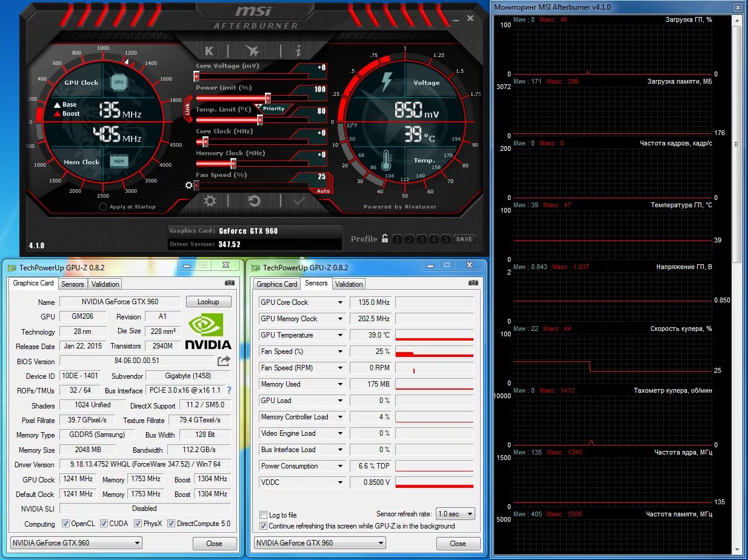The width and height of the screenshot is (748, 560).
Task: Switch to Validation tab in right GPU-Z window
Action: coord(349,284)
